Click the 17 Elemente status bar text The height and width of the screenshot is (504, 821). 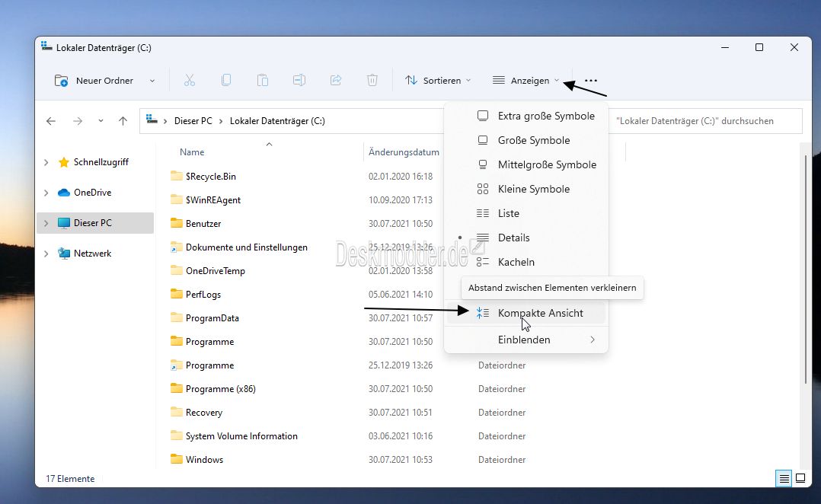pos(70,478)
